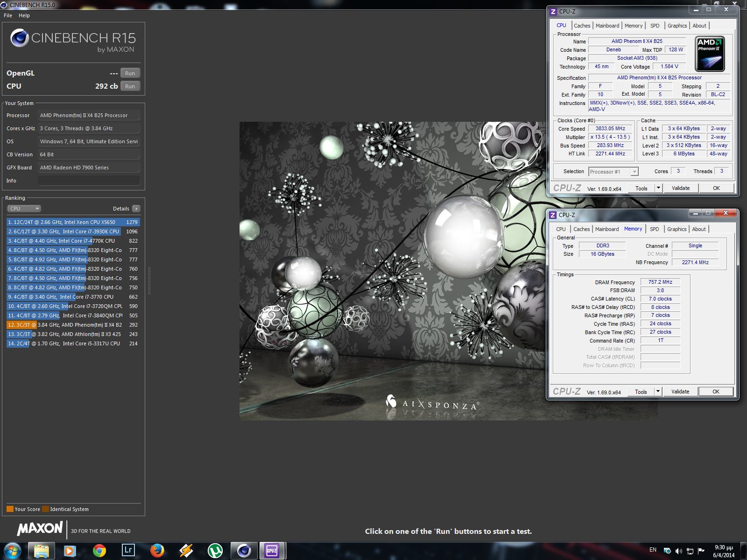Click the CPU-Z title bar icon in Memory window
The image size is (747, 560).
coord(553,215)
